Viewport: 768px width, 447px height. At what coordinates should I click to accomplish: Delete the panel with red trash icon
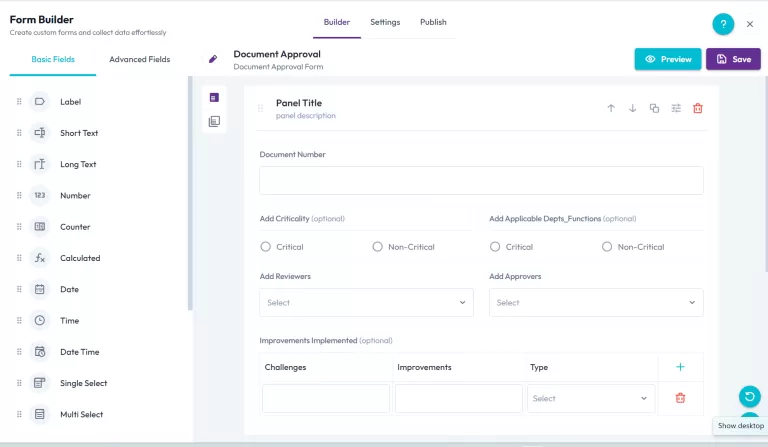pyautogui.click(x=698, y=108)
